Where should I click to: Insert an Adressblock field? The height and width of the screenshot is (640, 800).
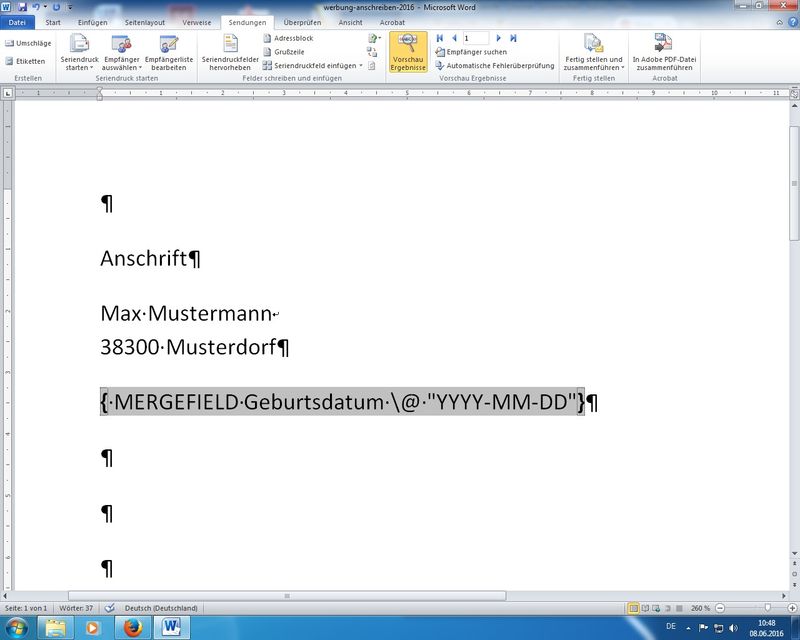point(288,38)
